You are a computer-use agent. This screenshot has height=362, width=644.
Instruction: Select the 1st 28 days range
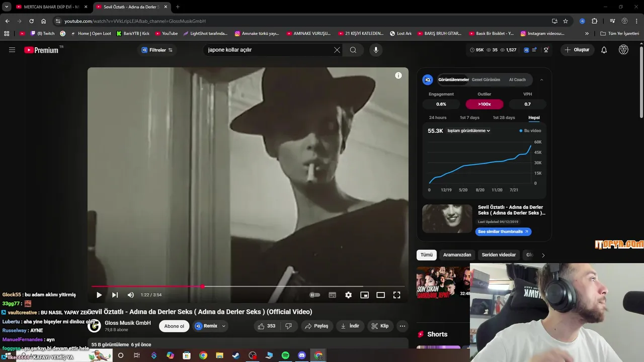click(504, 118)
